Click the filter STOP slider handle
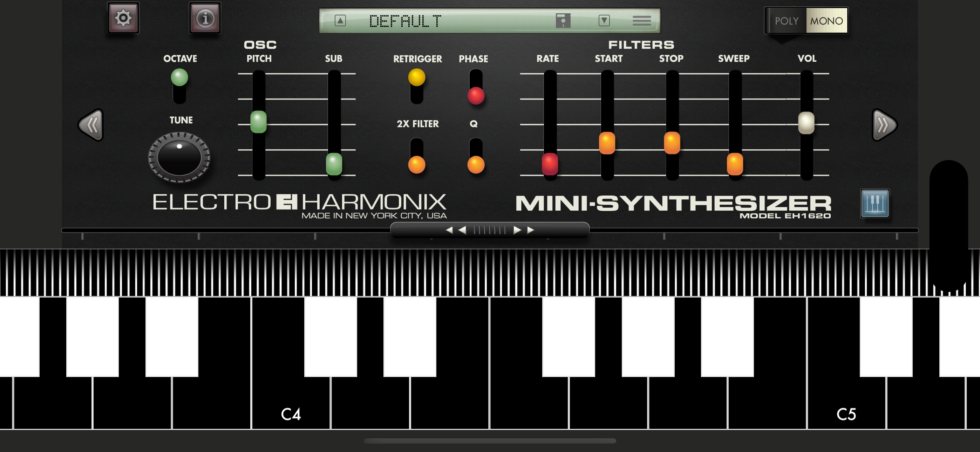Image resolution: width=980 pixels, height=452 pixels. tap(672, 143)
